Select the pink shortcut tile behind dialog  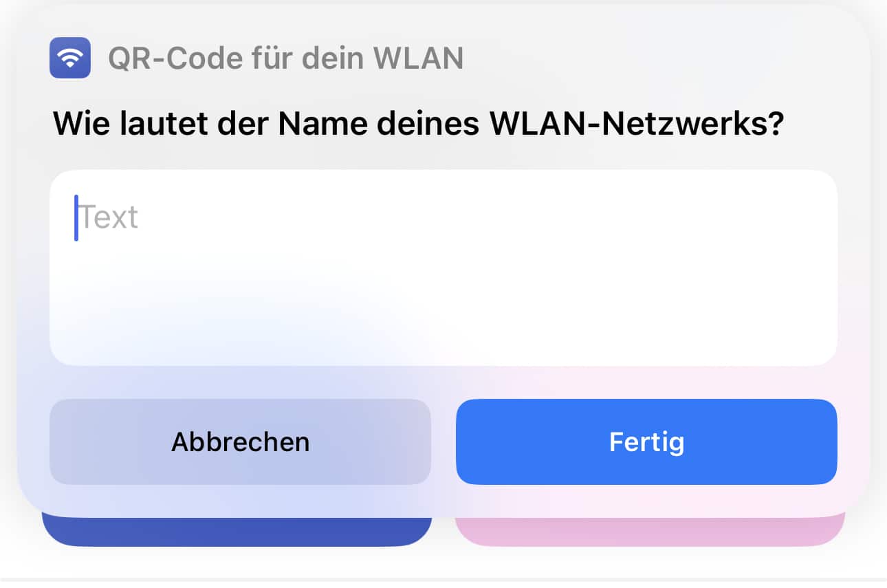click(x=650, y=532)
